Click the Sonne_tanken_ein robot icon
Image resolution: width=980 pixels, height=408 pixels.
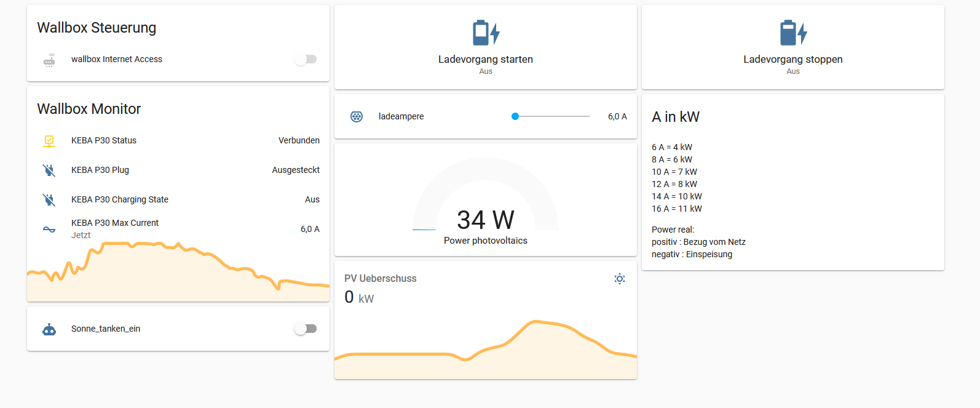coord(49,329)
